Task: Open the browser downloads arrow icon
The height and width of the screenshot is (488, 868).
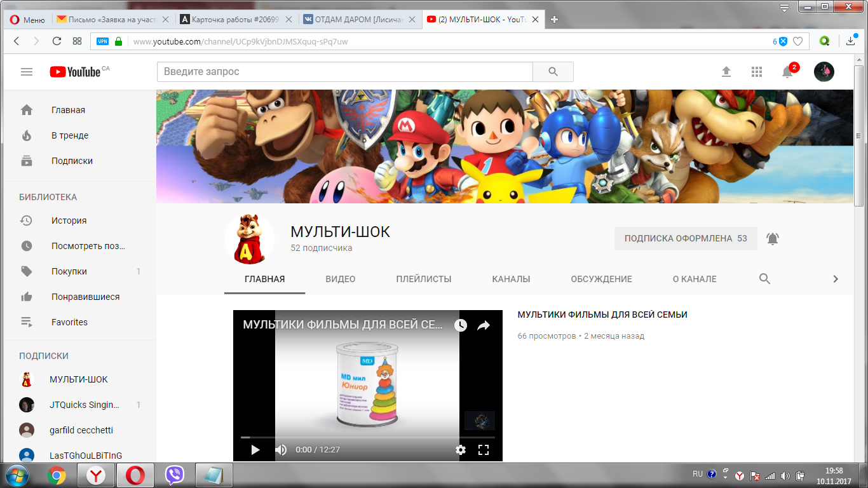Action: point(851,41)
